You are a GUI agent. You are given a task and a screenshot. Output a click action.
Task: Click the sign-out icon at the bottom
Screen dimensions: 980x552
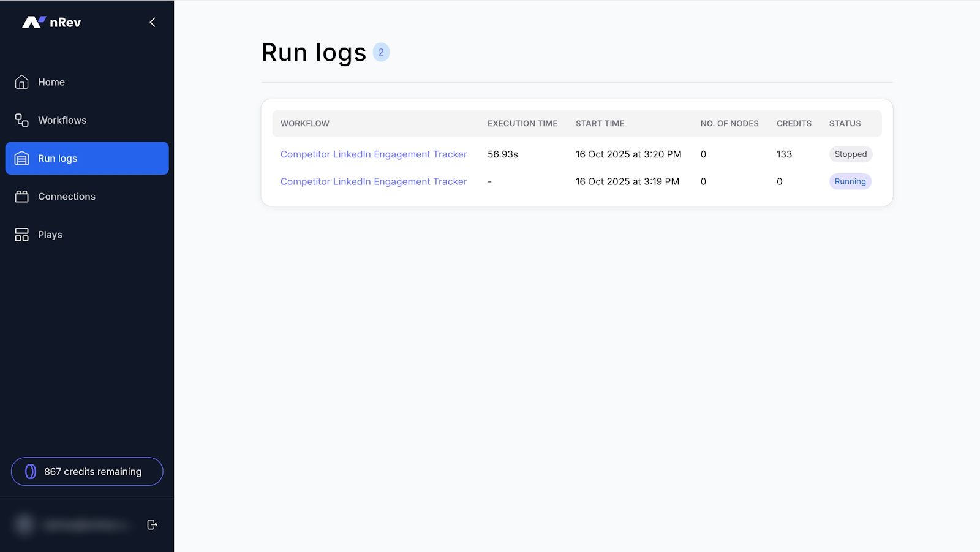pyautogui.click(x=152, y=524)
